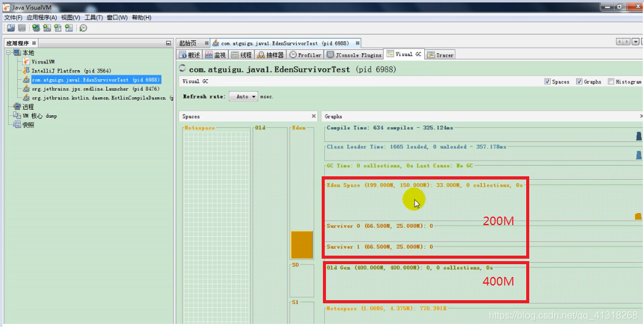Open the 视图(V) menu
This screenshot has height=327, width=644.
pos(71,18)
